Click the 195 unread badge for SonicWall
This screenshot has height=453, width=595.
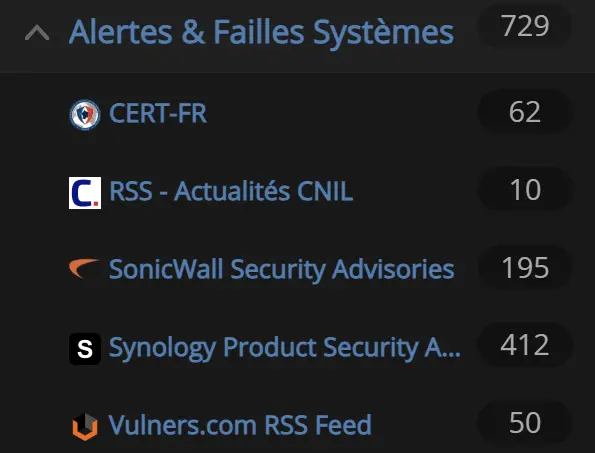524,268
